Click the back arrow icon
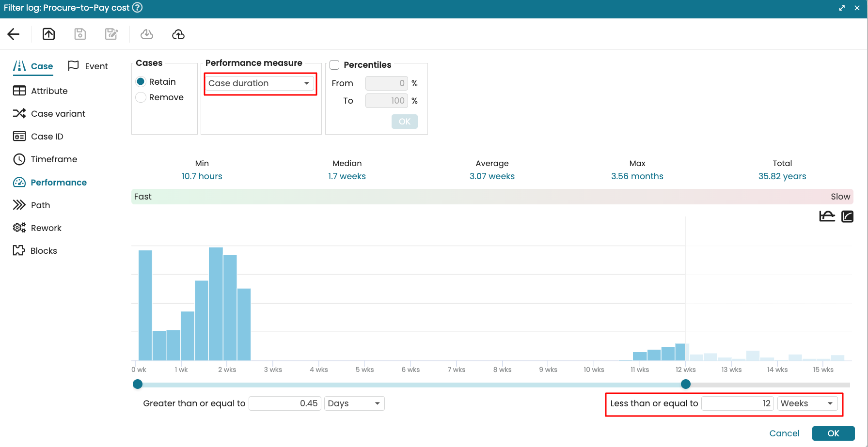This screenshot has height=447, width=868. pos(14,34)
